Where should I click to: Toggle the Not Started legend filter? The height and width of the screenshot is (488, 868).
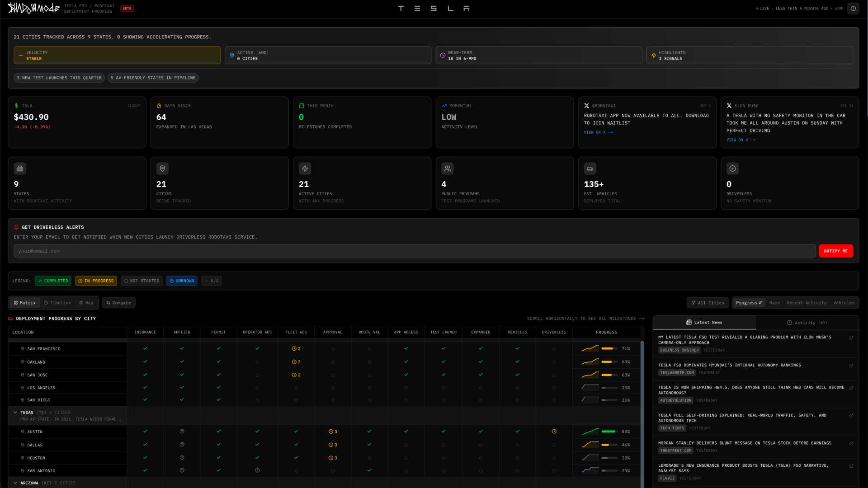(x=142, y=281)
